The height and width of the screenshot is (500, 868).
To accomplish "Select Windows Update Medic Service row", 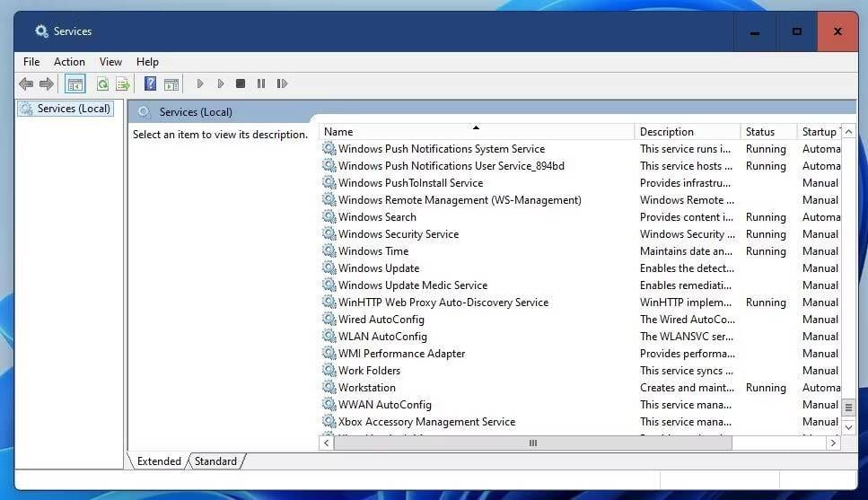I will [582, 285].
